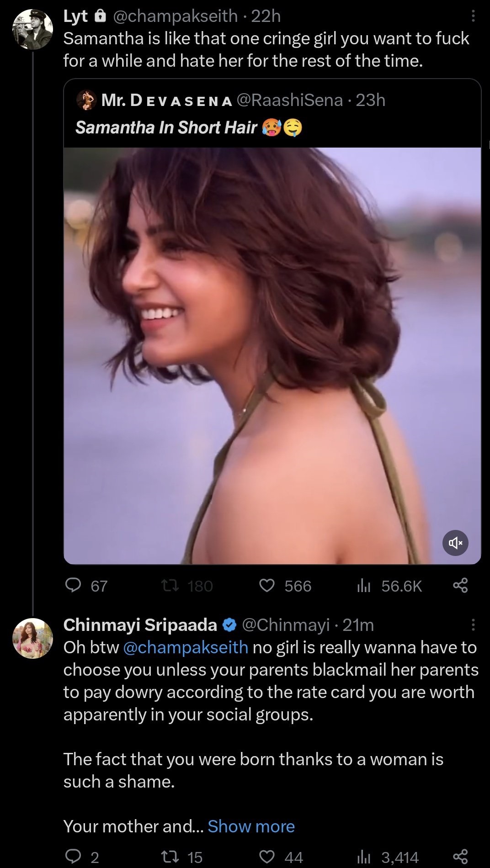The width and height of the screenshot is (490, 868).
Task: Share Lyt's tweet via share icon
Action: coord(460,585)
